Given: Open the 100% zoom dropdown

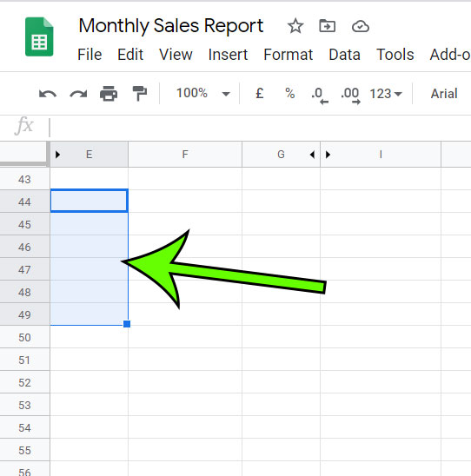Looking at the screenshot, I should 202,93.
